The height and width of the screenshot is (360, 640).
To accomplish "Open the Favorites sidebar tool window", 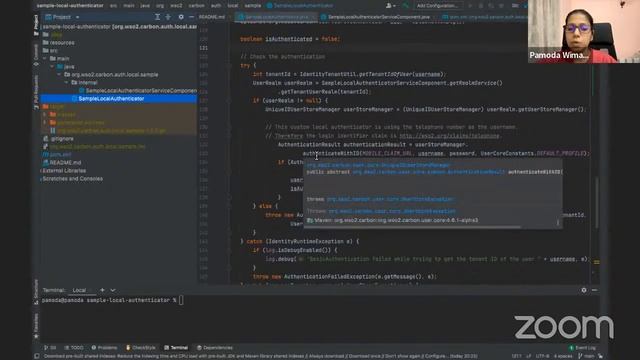I will tap(36, 326).
